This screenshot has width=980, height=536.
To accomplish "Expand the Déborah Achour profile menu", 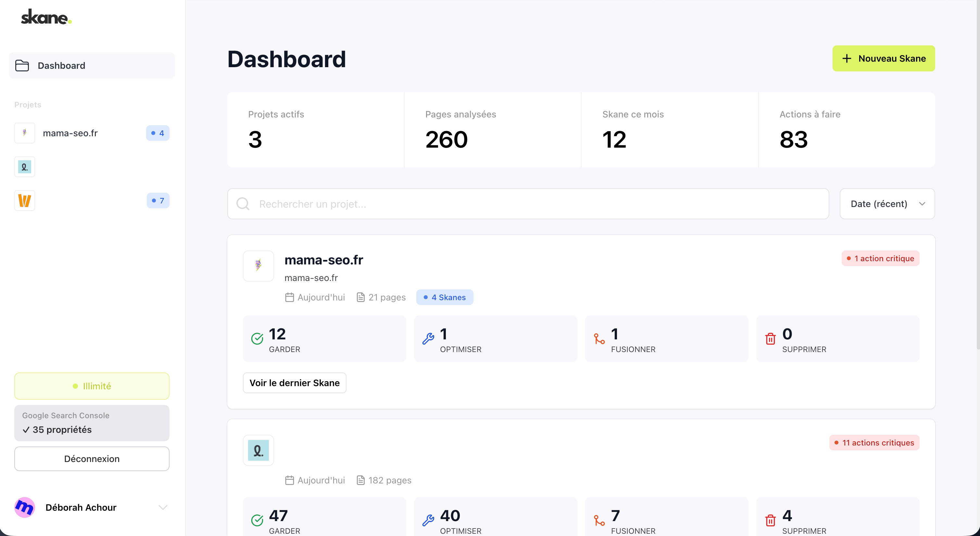I will [x=163, y=507].
